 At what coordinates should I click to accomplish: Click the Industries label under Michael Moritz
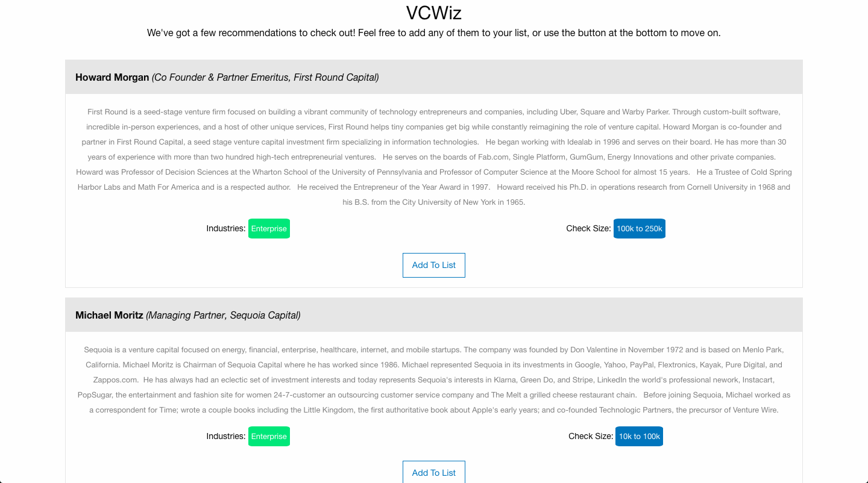pyautogui.click(x=225, y=437)
